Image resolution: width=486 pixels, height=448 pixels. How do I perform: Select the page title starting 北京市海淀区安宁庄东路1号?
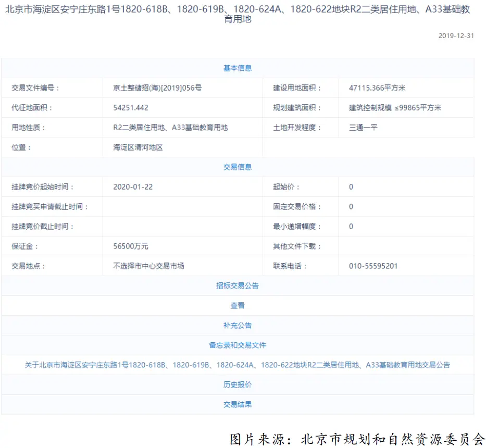(238, 14)
